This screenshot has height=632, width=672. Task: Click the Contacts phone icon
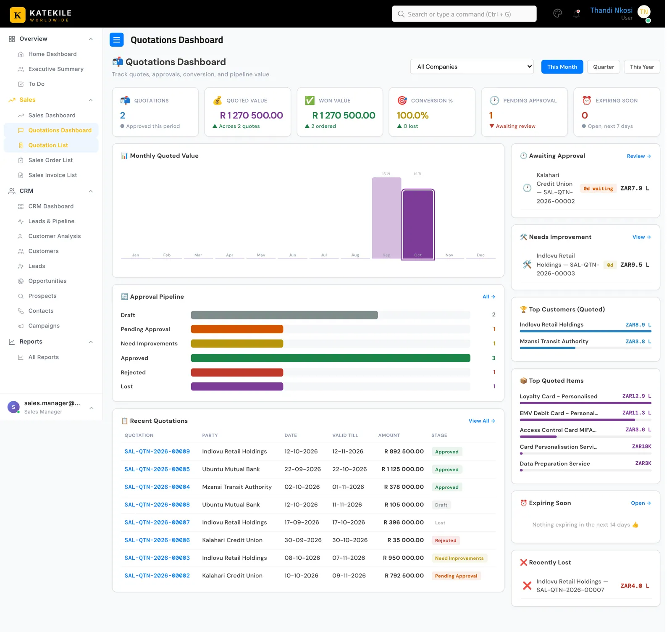point(21,311)
